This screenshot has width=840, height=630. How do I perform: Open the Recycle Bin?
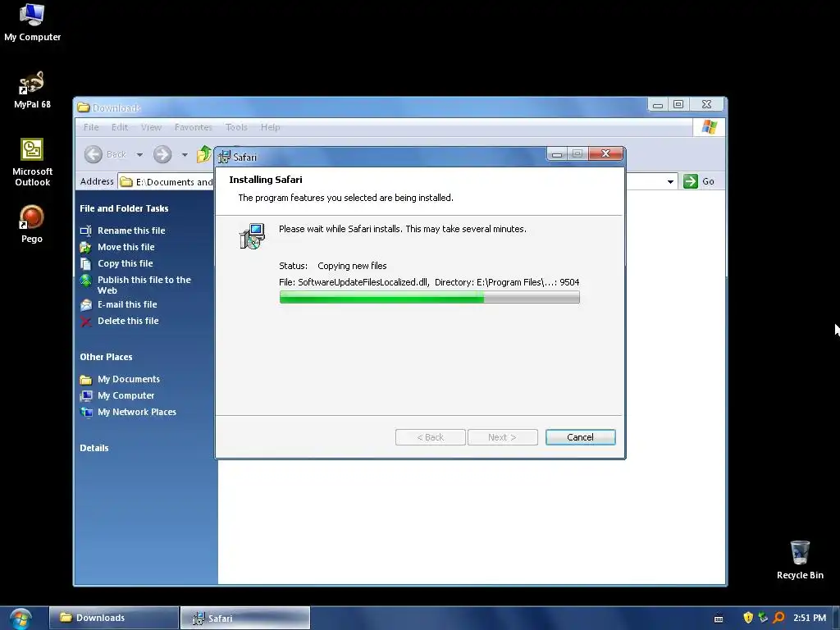click(800, 559)
